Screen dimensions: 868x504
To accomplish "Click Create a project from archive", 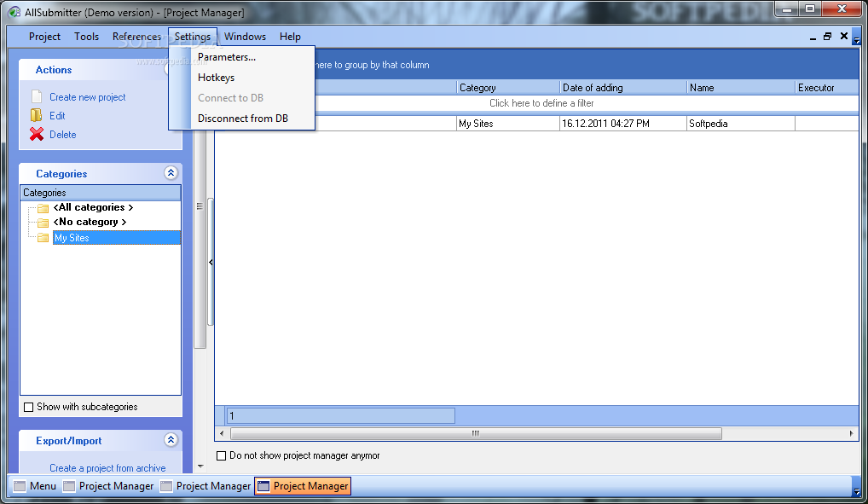I will (x=107, y=468).
